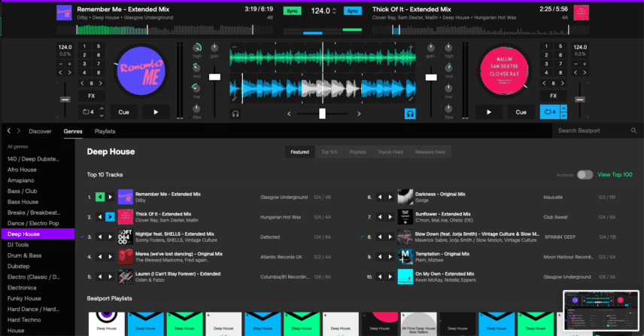Go forward with the browser forward arrow

click(x=19, y=131)
